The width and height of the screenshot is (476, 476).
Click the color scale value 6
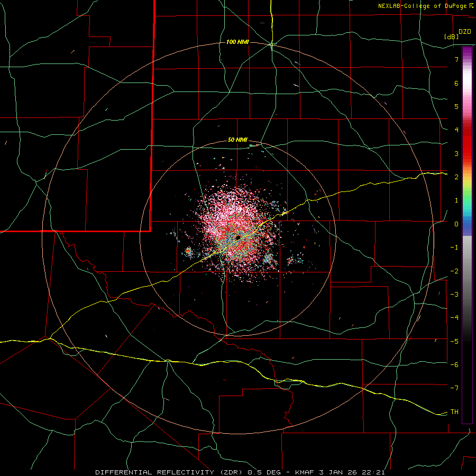tap(456, 83)
